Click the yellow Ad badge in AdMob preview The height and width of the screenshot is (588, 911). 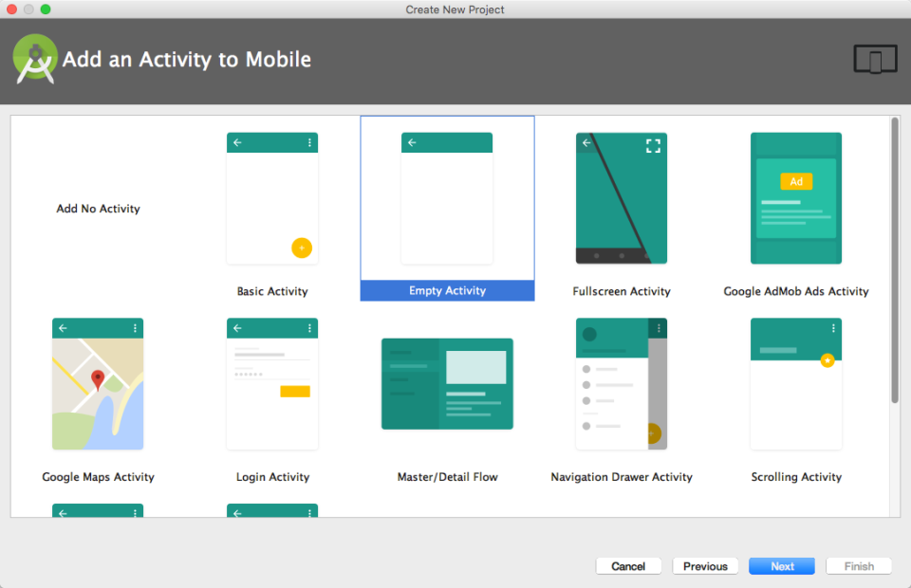tap(796, 181)
